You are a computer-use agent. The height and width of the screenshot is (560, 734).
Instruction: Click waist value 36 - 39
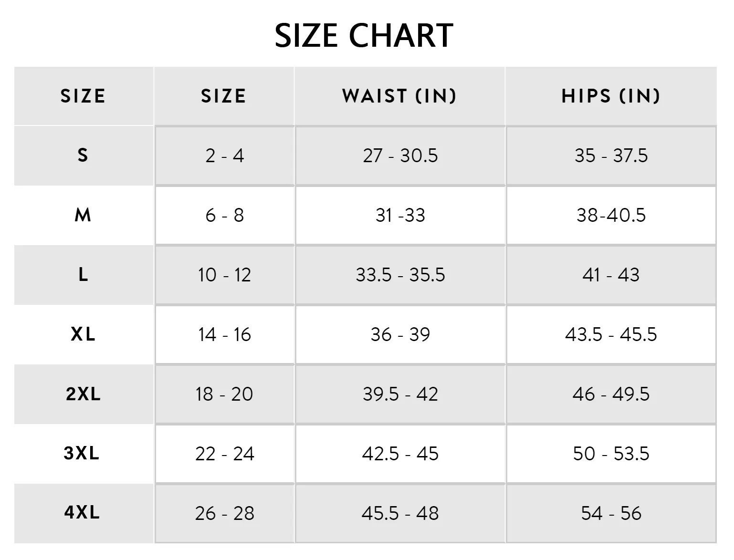point(400,334)
